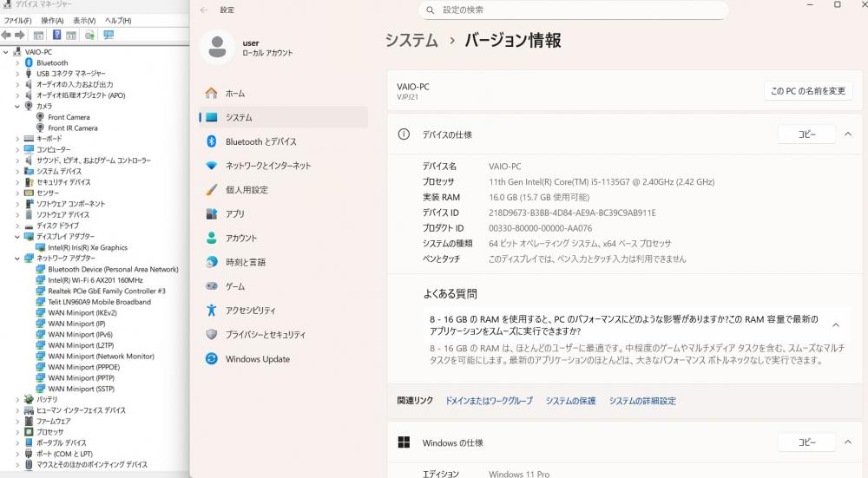This screenshot has width=868, height=478.
Task: Select Front Camera device
Action: [69, 117]
